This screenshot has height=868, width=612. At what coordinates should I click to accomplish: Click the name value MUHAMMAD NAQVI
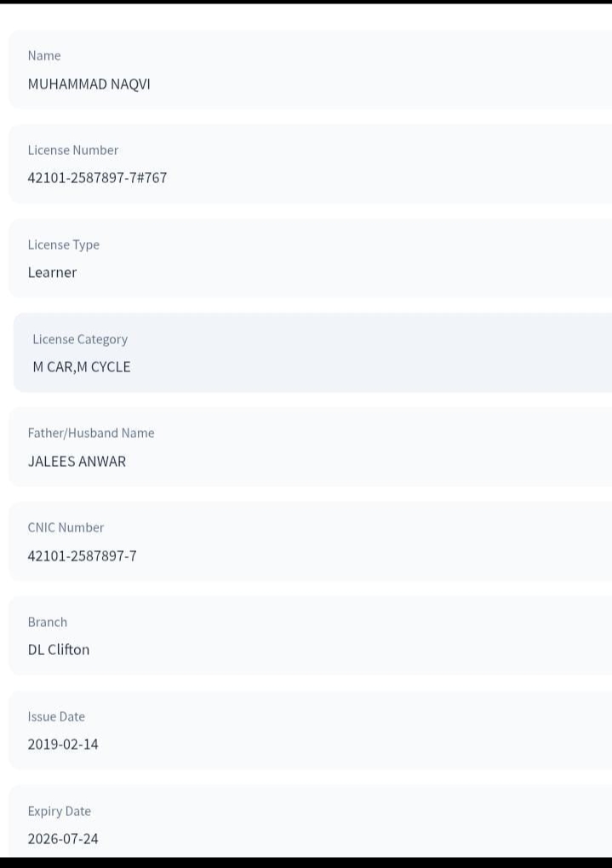(x=89, y=83)
